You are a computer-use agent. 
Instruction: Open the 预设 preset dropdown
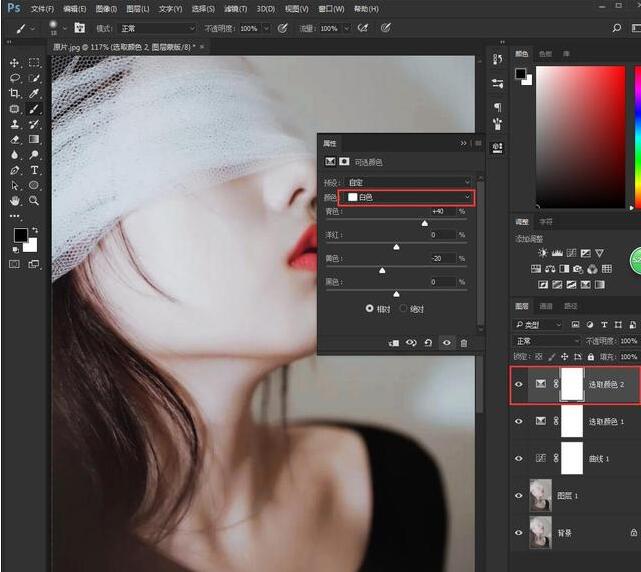click(x=407, y=182)
